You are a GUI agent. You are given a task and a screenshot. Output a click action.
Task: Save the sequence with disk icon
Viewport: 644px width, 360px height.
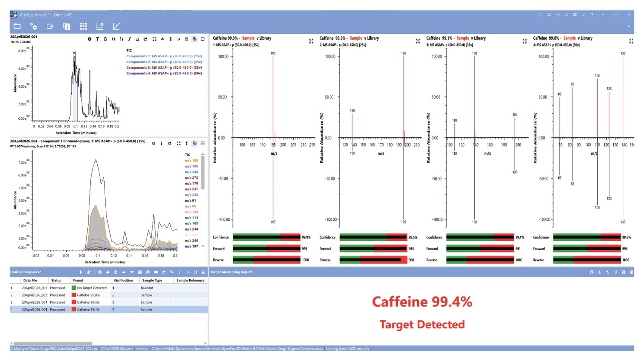140,272
